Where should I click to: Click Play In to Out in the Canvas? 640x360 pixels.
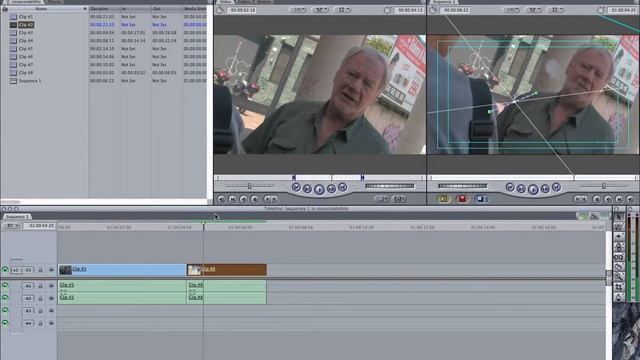(x=521, y=189)
